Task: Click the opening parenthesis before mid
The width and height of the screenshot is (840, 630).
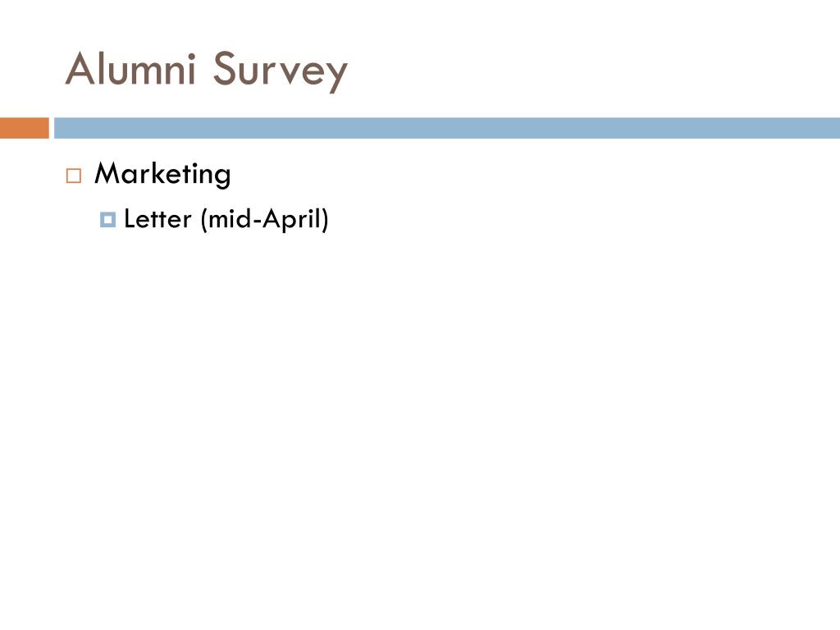Action: click(203, 220)
